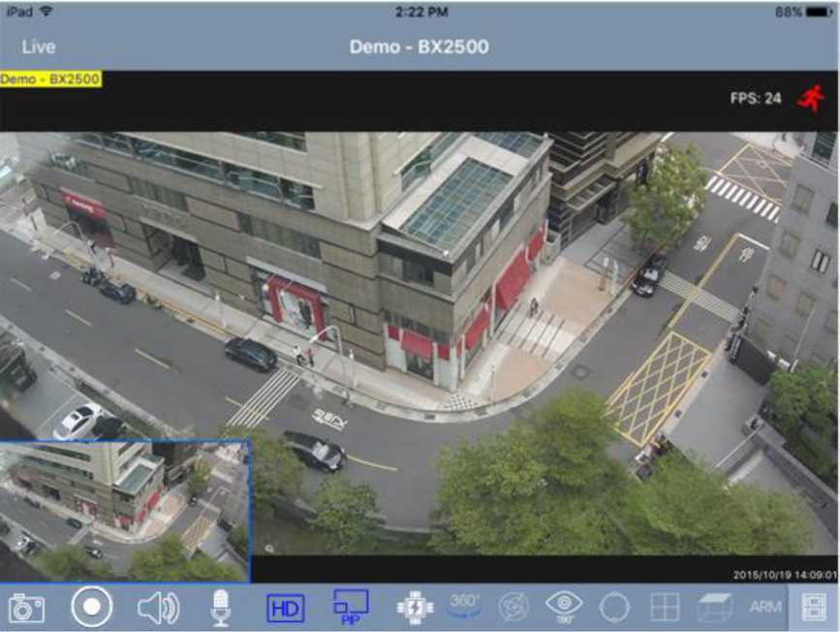Select the 360° panorama view icon
Screen dimensions: 840x632
(465, 607)
